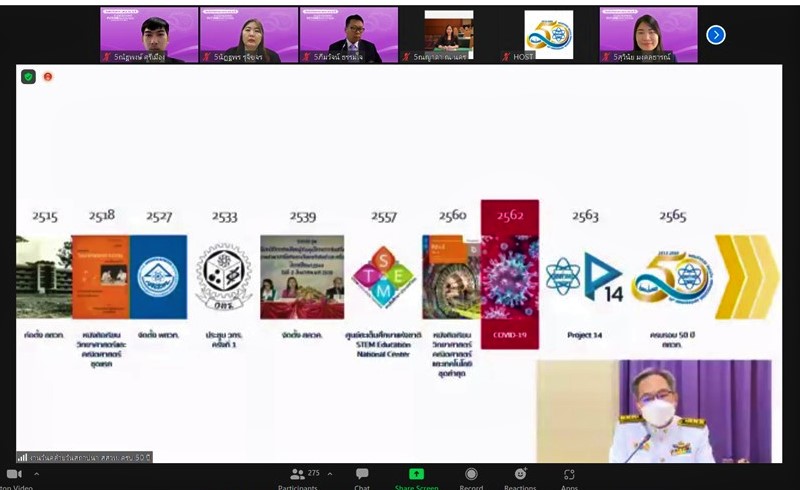The height and width of the screenshot is (490, 800).
Task: Select the last participant thumbnail on right
Action: coord(648,35)
